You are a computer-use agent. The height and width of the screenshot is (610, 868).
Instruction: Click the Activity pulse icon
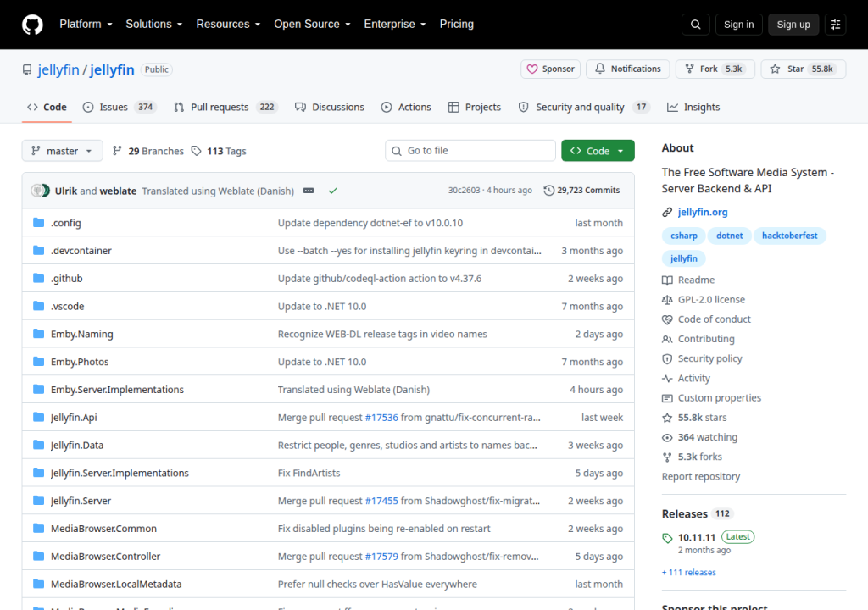667,379
